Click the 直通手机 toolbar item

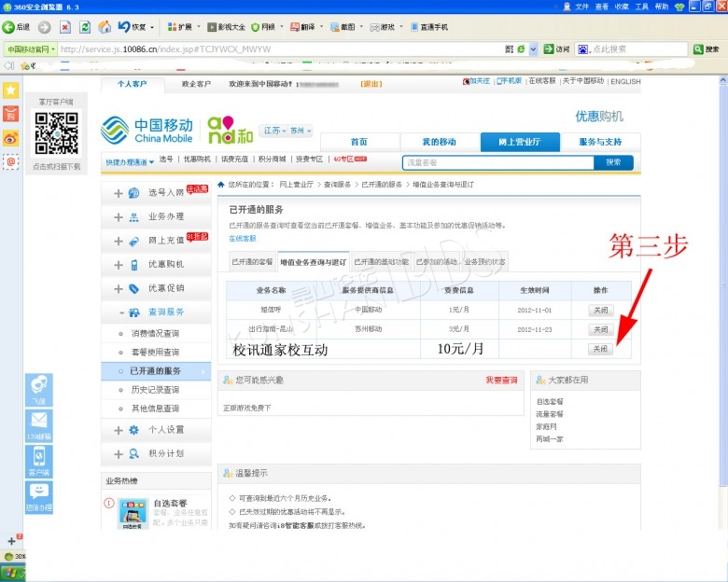tap(429, 27)
